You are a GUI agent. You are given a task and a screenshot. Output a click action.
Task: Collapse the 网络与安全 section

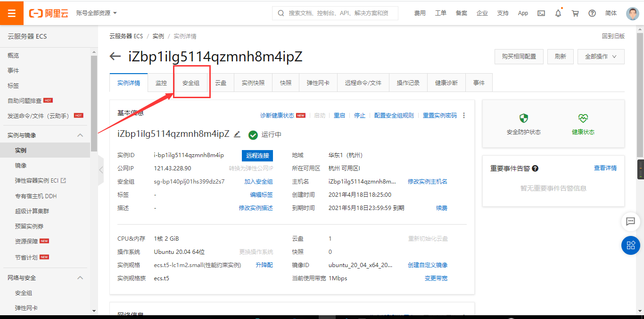pyautogui.click(x=80, y=278)
